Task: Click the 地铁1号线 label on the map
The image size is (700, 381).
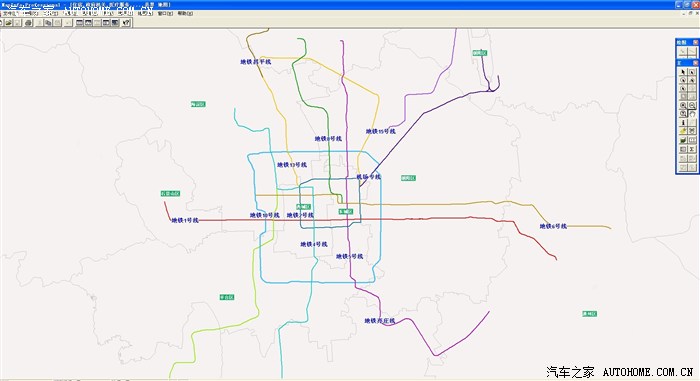Action: pyautogui.click(x=185, y=220)
